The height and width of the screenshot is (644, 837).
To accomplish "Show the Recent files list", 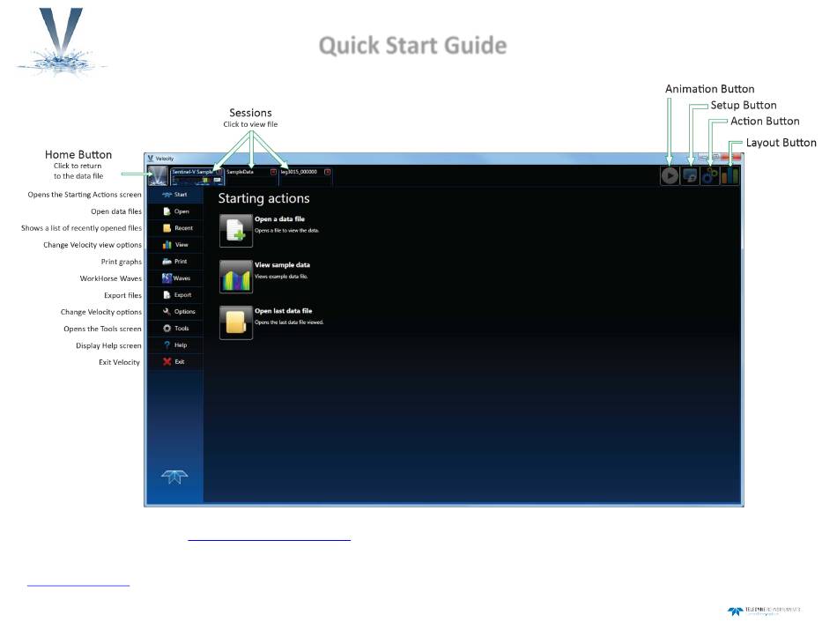I will click(175, 228).
